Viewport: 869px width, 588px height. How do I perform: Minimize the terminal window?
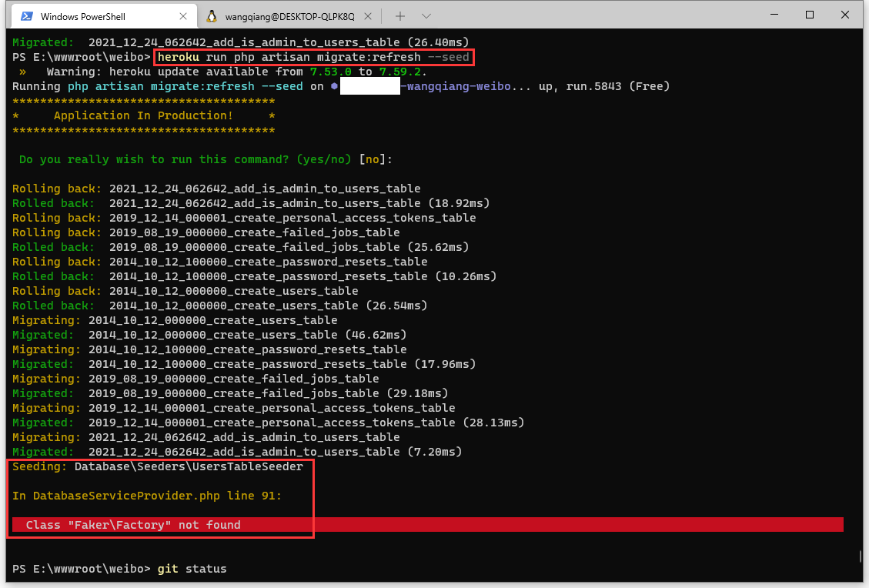[774, 15]
